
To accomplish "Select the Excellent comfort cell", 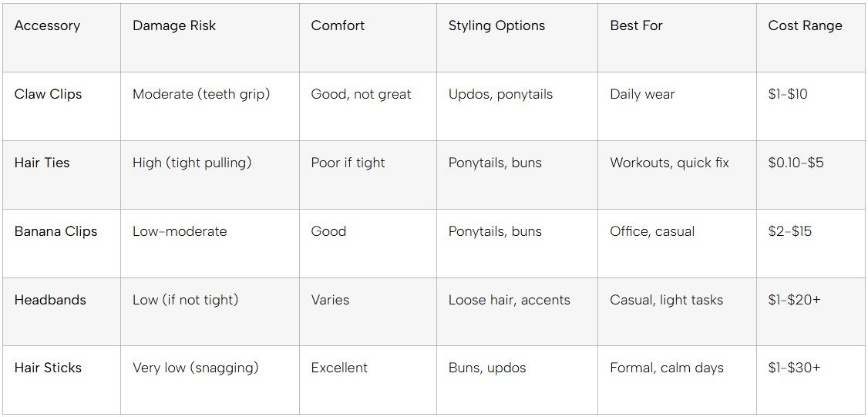I will (x=340, y=368).
